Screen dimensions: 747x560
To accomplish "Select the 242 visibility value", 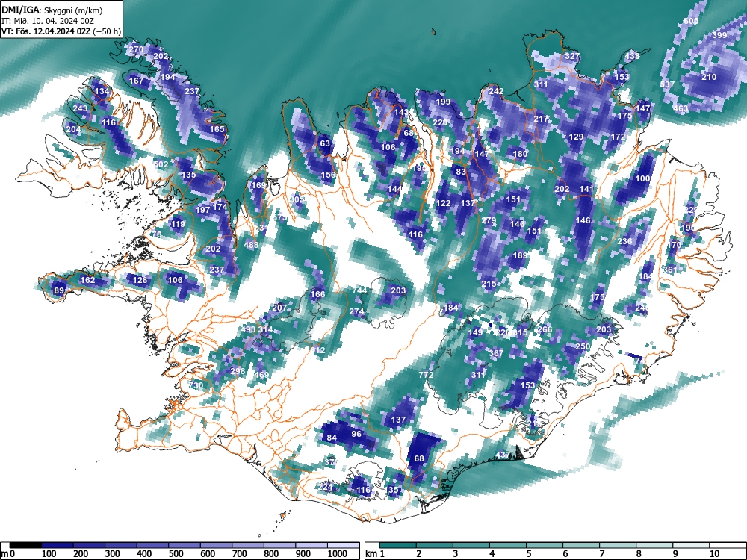I will (497, 91).
